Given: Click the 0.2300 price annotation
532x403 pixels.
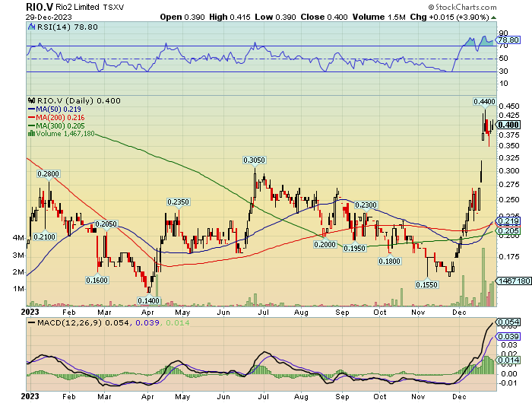Looking at the screenshot, I should pos(366,205).
